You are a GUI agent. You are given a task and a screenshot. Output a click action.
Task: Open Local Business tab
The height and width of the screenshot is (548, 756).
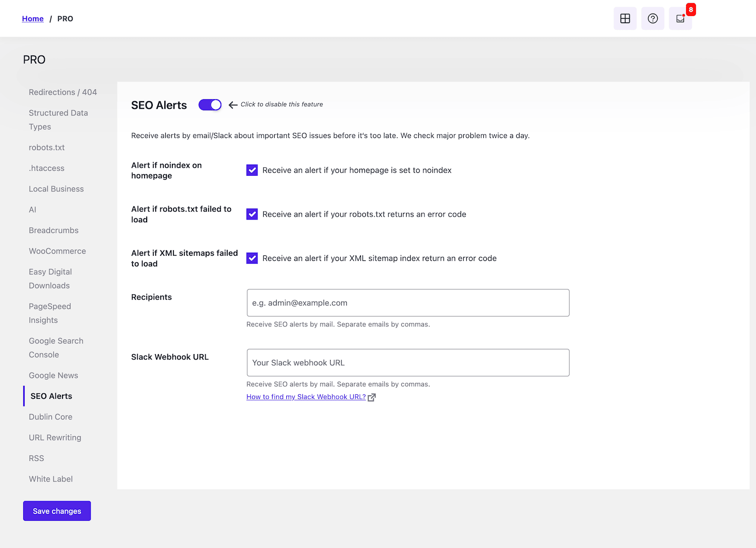(56, 189)
